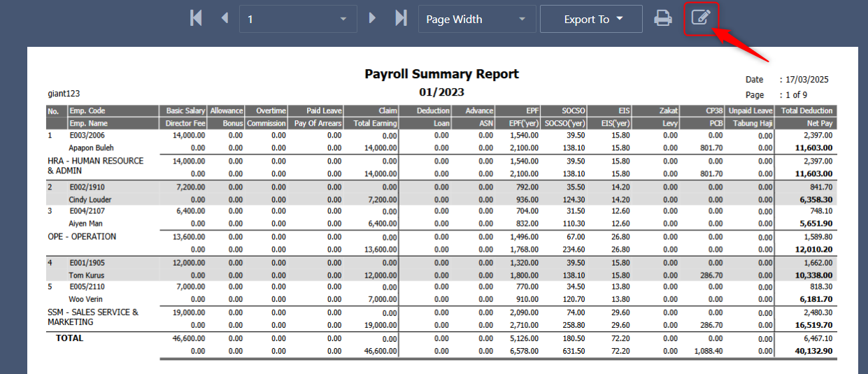The height and width of the screenshot is (374, 868).
Task: Go to previous page arrow
Action: pos(225,19)
